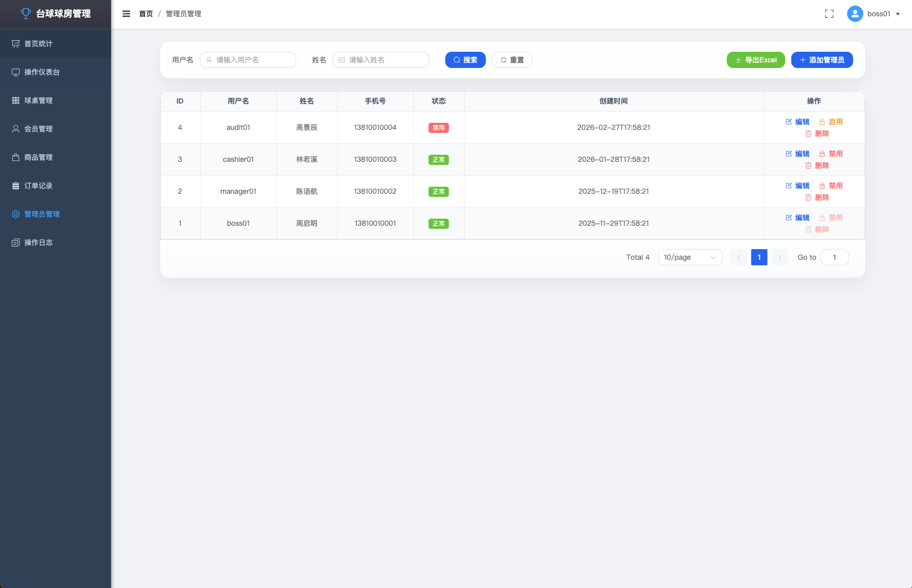Focus the 用户名 search input
This screenshot has height=588, width=912.
point(248,60)
